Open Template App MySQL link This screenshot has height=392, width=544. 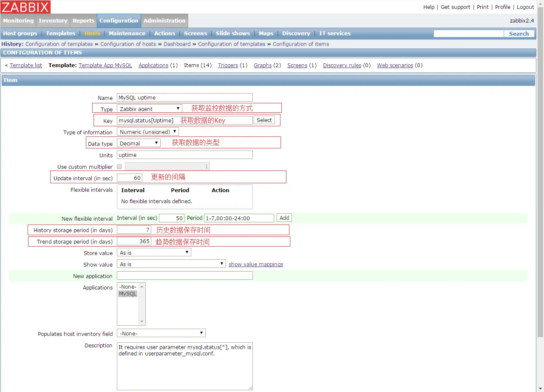tap(105, 65)
